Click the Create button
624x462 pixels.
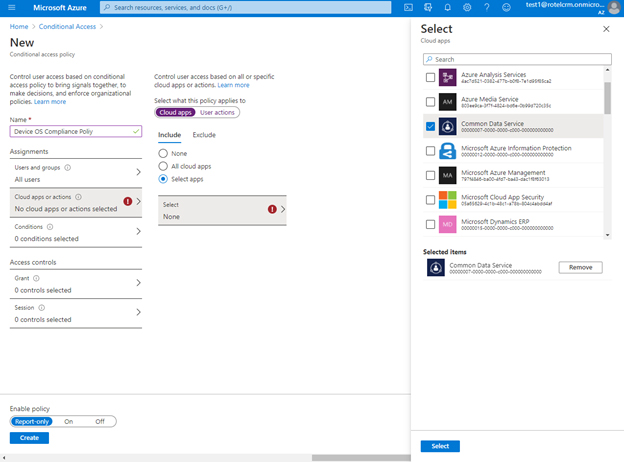(29, 438)
